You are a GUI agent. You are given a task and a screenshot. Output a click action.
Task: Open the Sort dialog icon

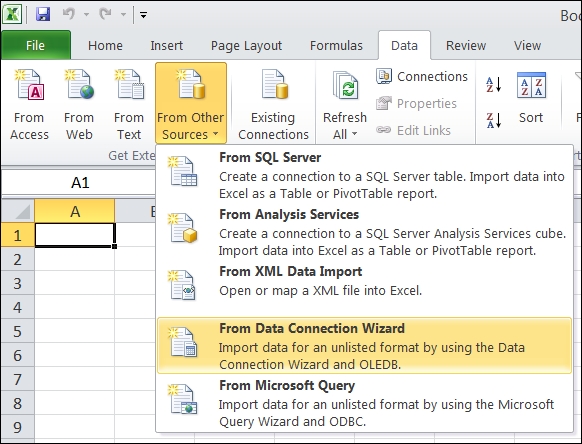coord(531,85)
